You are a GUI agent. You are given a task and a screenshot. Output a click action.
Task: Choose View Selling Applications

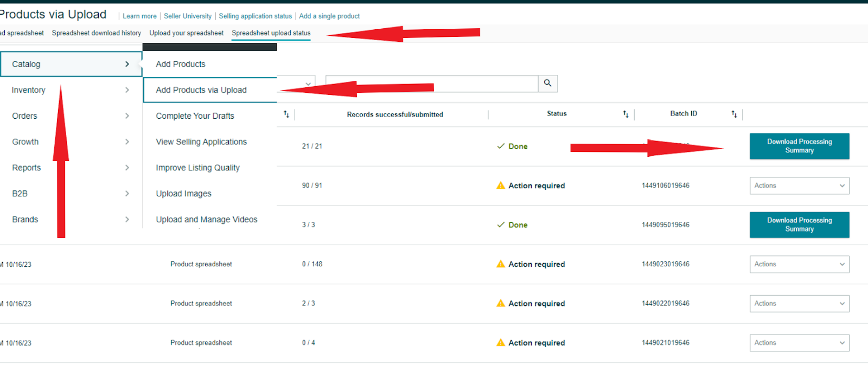coord(201,142)
